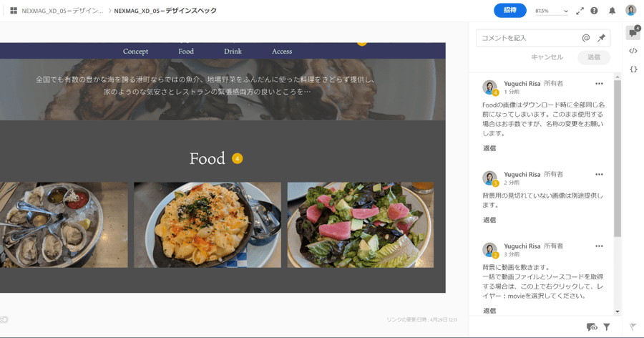
Task: Select the Concept nav item in artboard
Action: click(x=135, y=52)
